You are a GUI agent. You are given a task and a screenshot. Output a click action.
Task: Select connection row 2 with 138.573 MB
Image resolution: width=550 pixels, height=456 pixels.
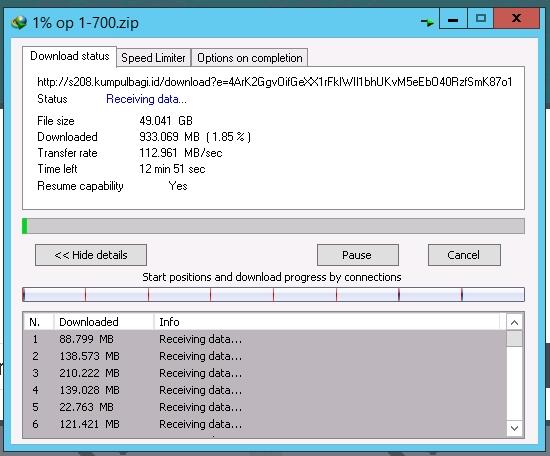coord(265,356)
